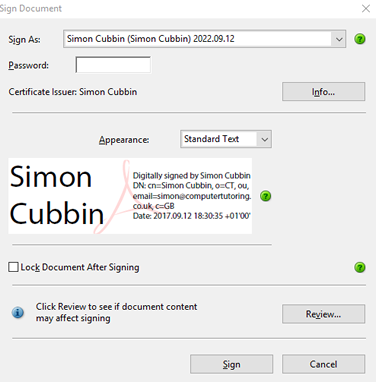Image resolution: width=376 pixels, height=382 pixels.
Task: Click the help icon next to signature preview
Action: (266, 196)
